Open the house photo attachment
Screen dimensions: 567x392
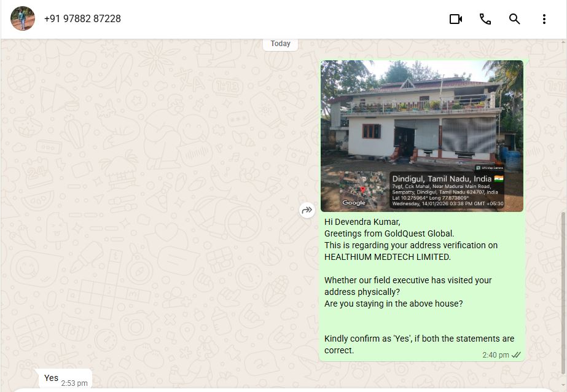[x=421, y=136]
